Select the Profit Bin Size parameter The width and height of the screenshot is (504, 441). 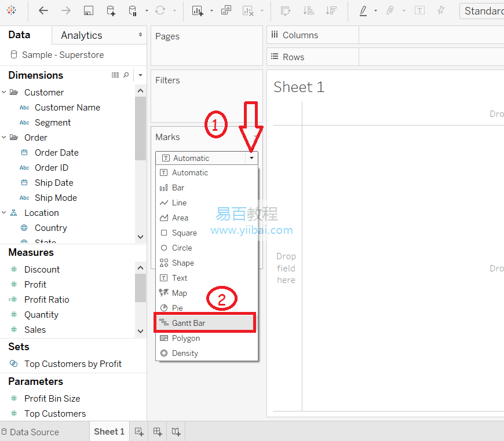(x=52, y=398)
